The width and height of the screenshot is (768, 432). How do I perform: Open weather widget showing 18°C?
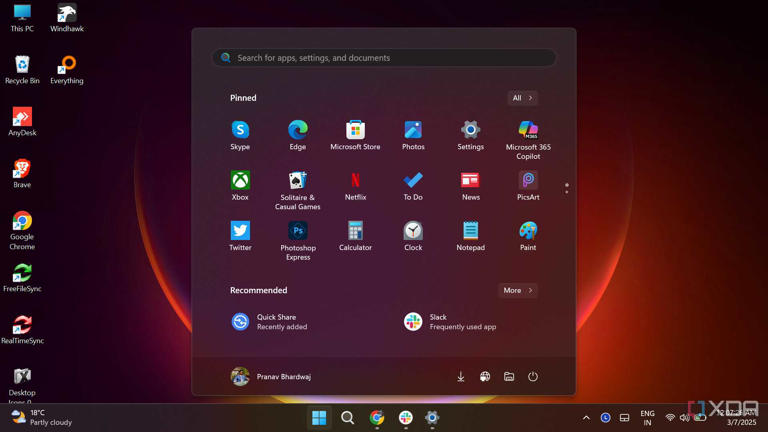[42, 418]
